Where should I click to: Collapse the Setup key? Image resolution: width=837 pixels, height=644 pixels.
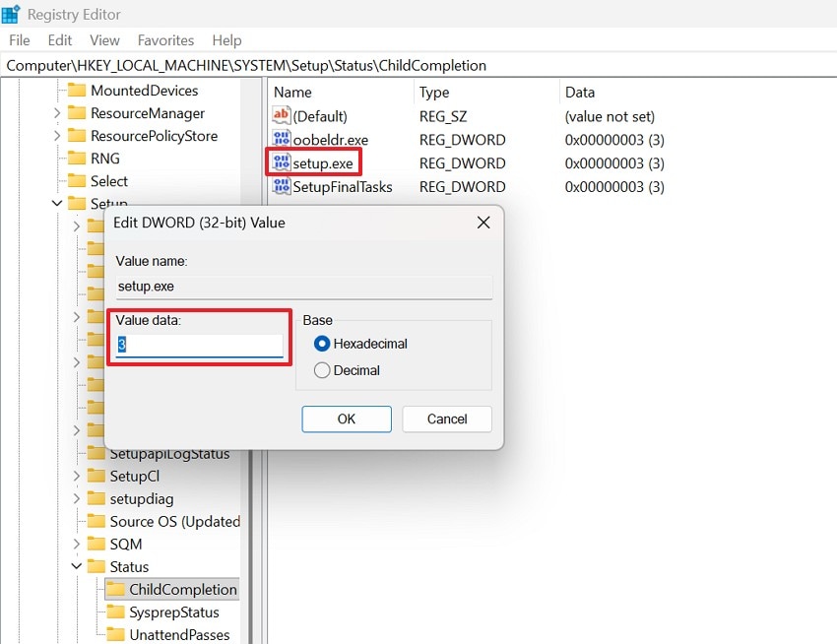point(57,203)
